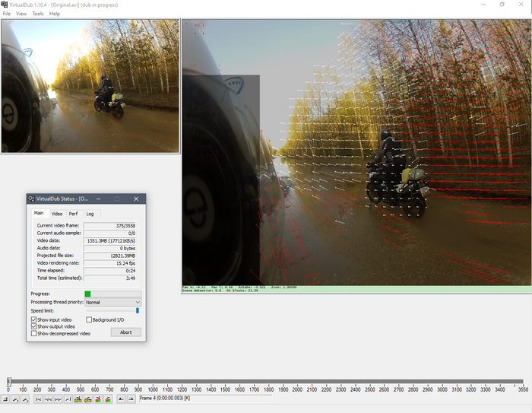Enable the Background I/O checkbox

click(90, 320)
